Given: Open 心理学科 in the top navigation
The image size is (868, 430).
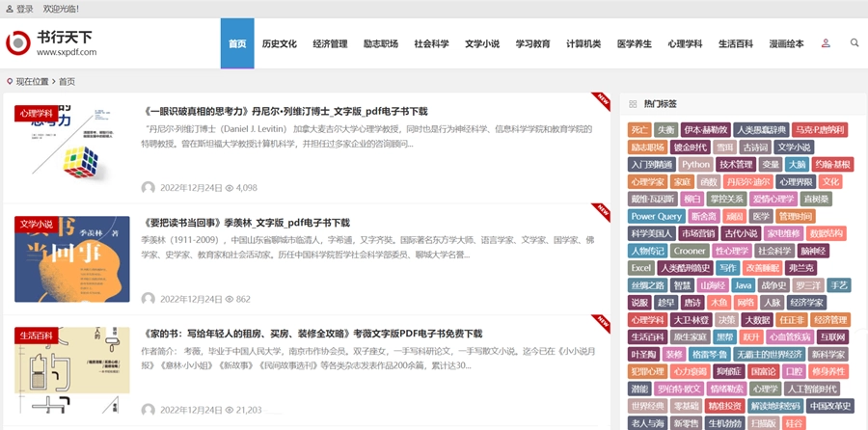Looking at the screenshot, I should coord(686,43).
